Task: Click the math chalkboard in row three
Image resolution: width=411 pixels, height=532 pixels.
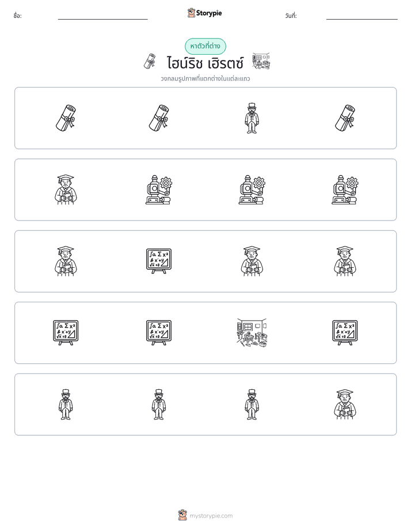Action: (159, 261)
